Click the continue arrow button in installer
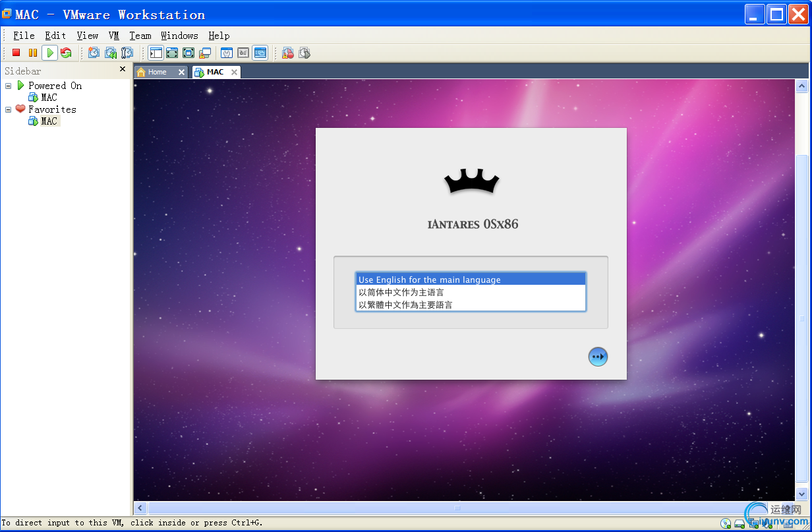 coord(598,357)
